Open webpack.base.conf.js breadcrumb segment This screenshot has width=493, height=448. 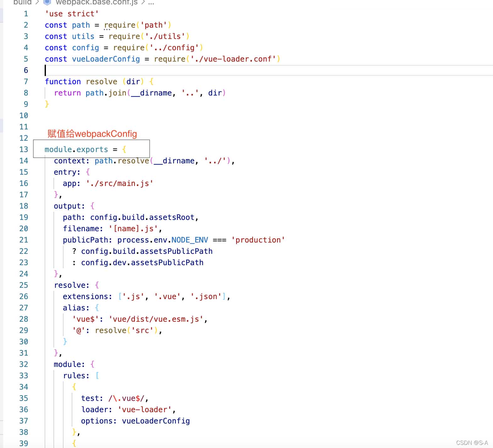point(97,2)
